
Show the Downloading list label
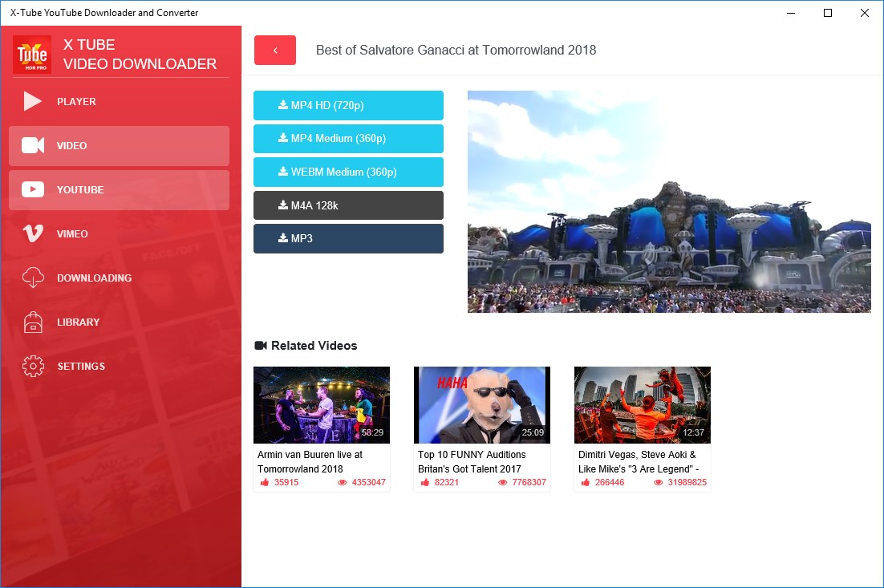94,278
